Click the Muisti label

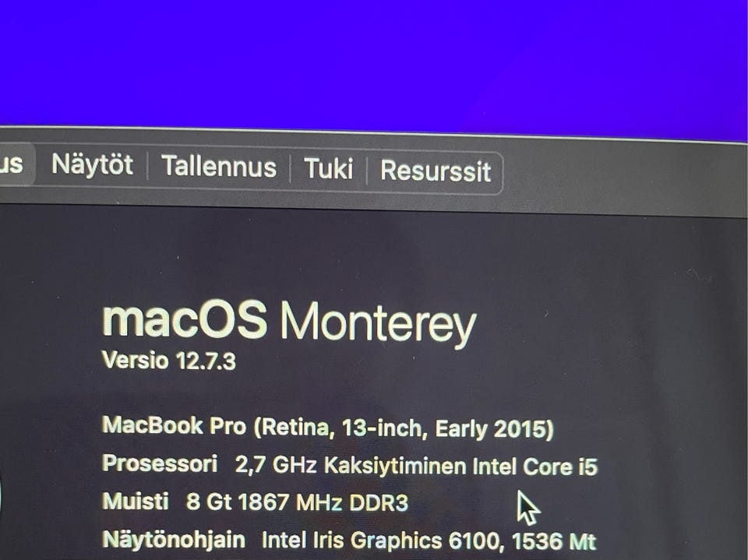[x=136, y=502]
